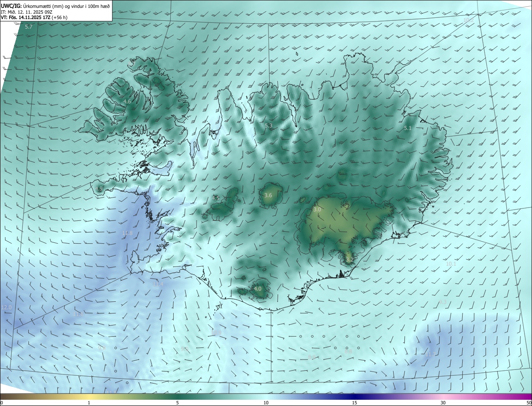Click the 0 tick on the colour scale
The width and height of the screenshot is (532, 406).
2,403
